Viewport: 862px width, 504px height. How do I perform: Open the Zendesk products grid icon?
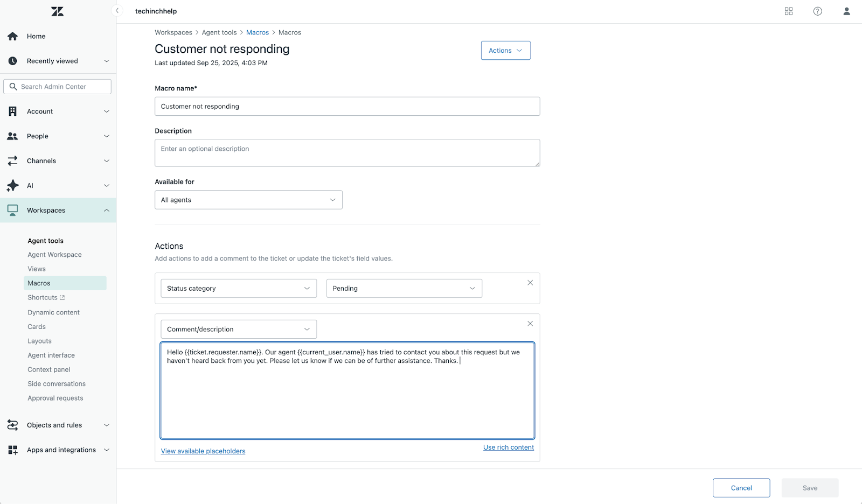click(789, 11)
